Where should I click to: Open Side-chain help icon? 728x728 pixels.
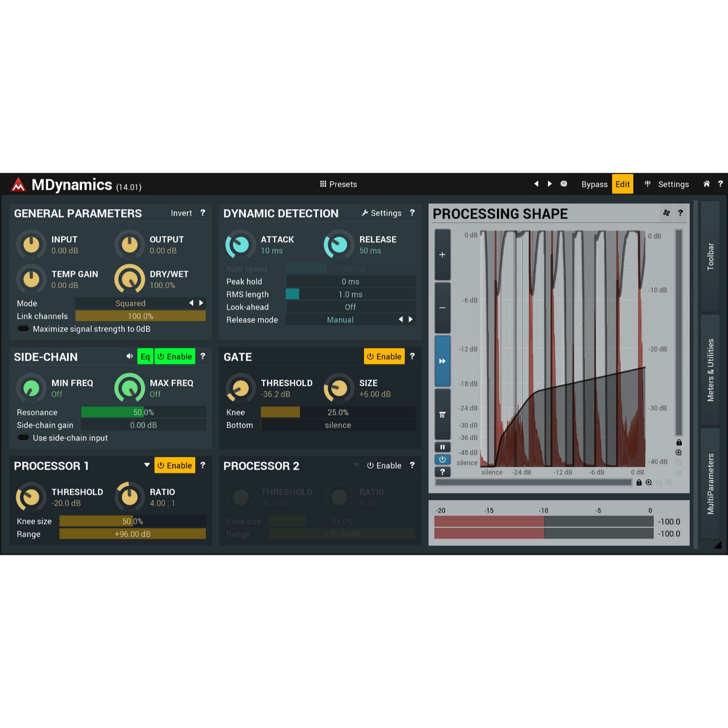(203, 356)
